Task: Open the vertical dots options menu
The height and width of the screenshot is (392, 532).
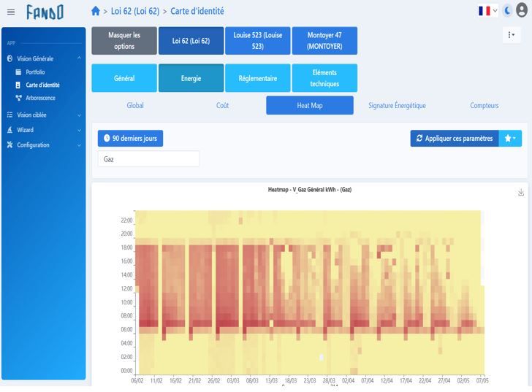Action: pyautogui.click(x=512, y=34)
